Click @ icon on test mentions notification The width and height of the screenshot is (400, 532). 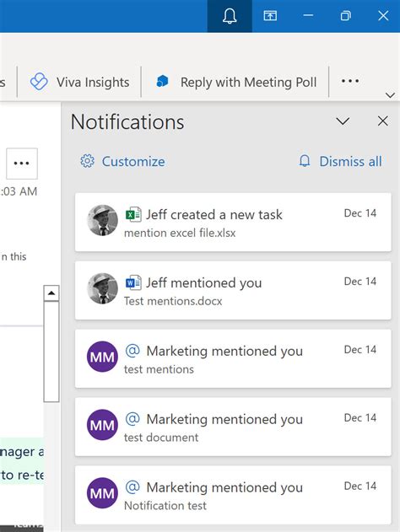[x=132, y=350]
